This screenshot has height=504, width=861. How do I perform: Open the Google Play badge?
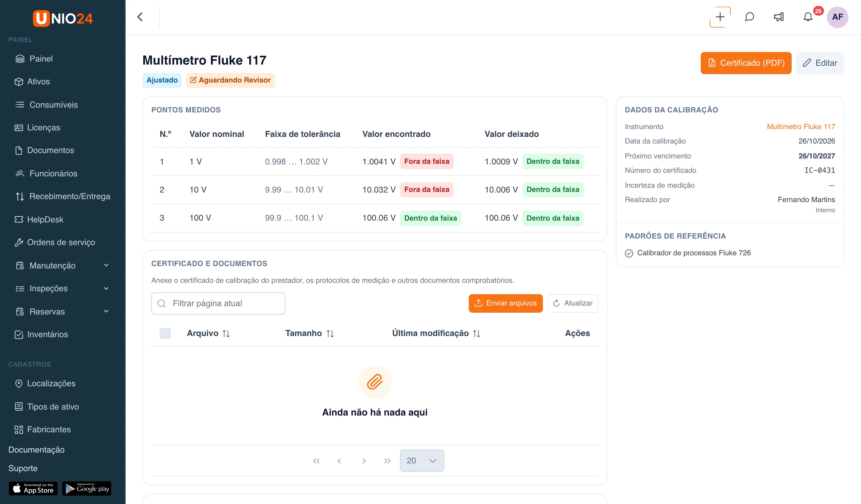click(87, 488)
